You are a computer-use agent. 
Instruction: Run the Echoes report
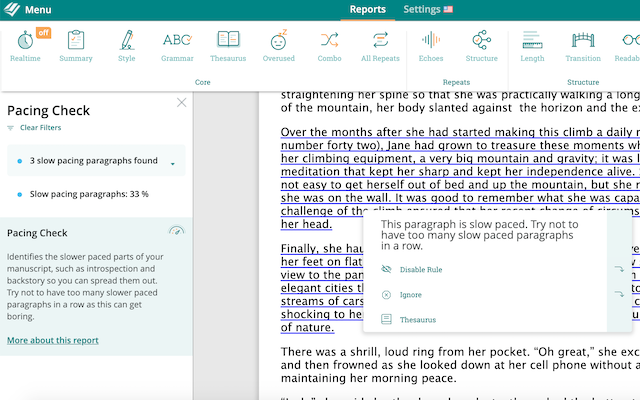pyautogui.click(x=431, y=46)
